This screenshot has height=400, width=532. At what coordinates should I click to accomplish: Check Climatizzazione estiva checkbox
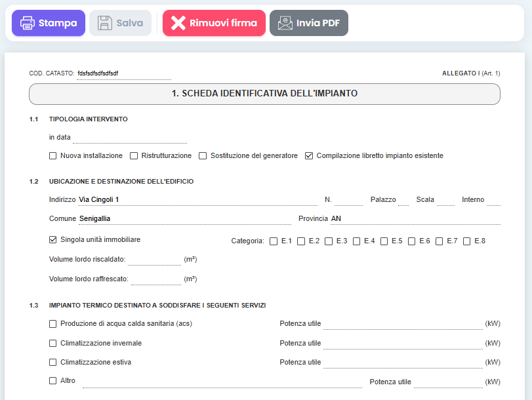tap(52, 363)
